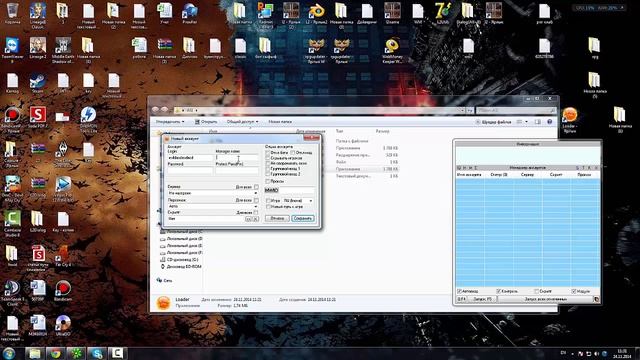Click the 'Запуск всех отмеченных' button
This screenshot has height=360, width=640.
tap(545, 299)
